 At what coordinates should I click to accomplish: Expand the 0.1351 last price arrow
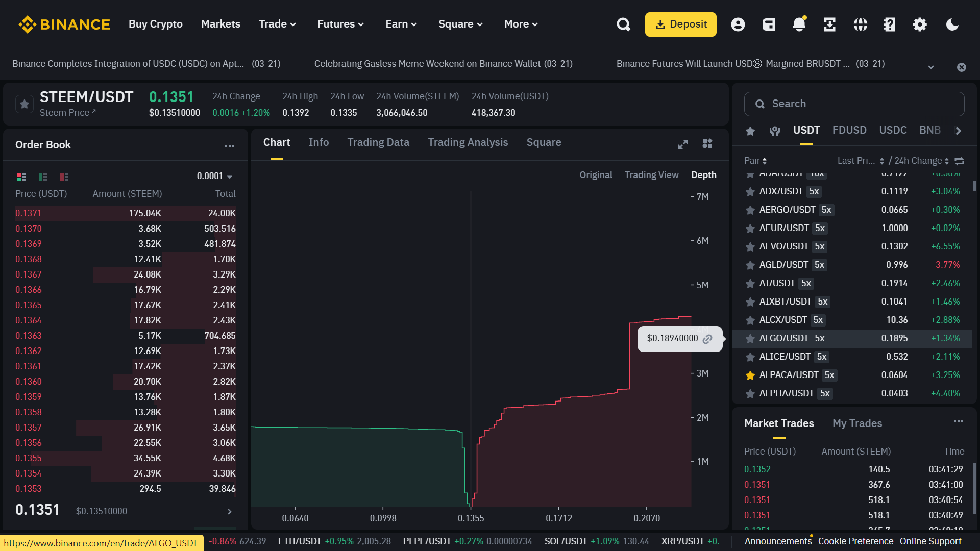coord(230,511)
